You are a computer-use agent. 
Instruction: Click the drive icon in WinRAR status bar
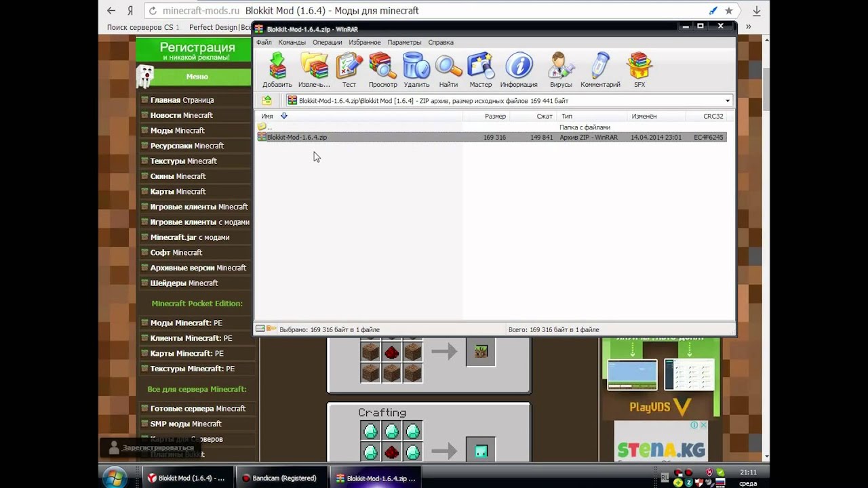pyautogui.click(x=260, y=329)
